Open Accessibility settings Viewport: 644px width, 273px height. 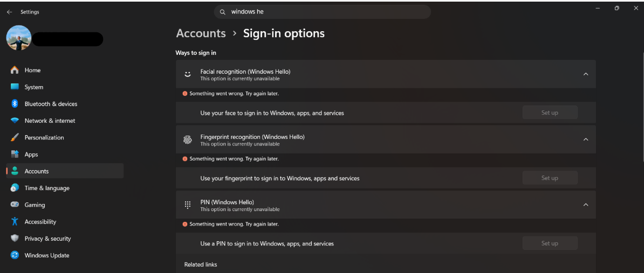[65, 221]
